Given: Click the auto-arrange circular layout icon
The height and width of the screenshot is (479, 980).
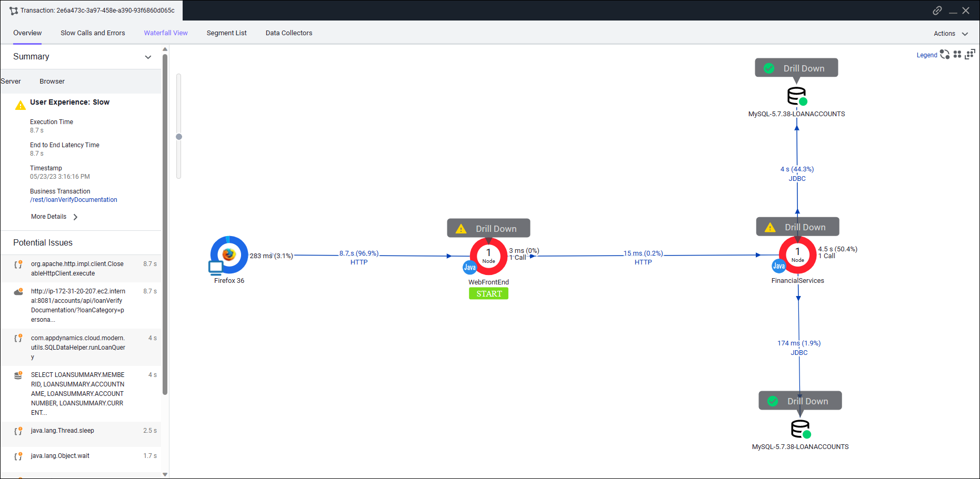Looking at the screenshot, I should click(x=945, y=55).
